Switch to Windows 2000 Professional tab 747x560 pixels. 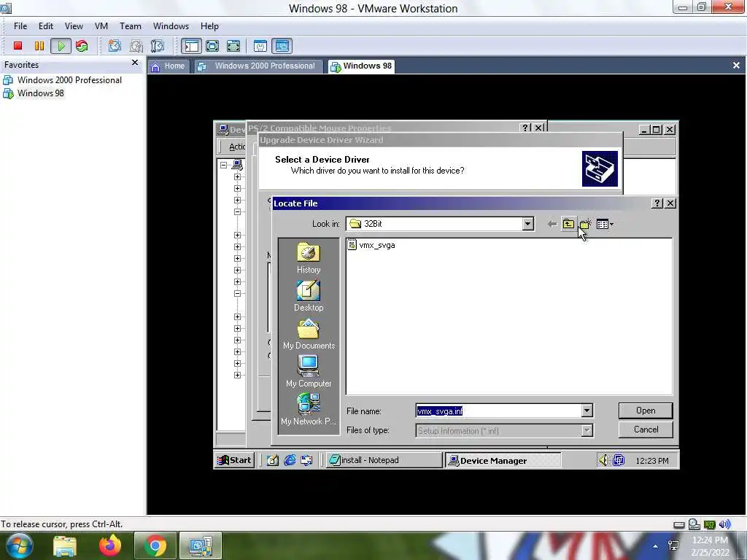tap(258, 66)
